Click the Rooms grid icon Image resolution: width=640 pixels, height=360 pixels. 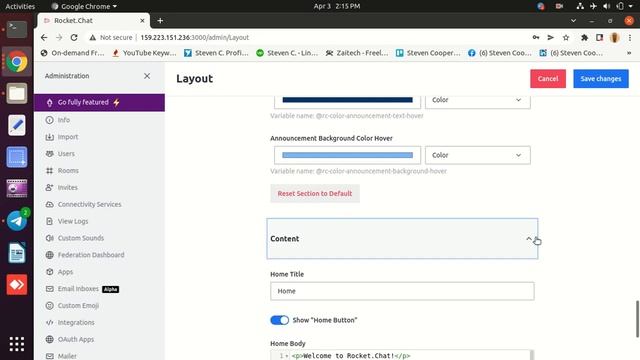coord(49,171)
